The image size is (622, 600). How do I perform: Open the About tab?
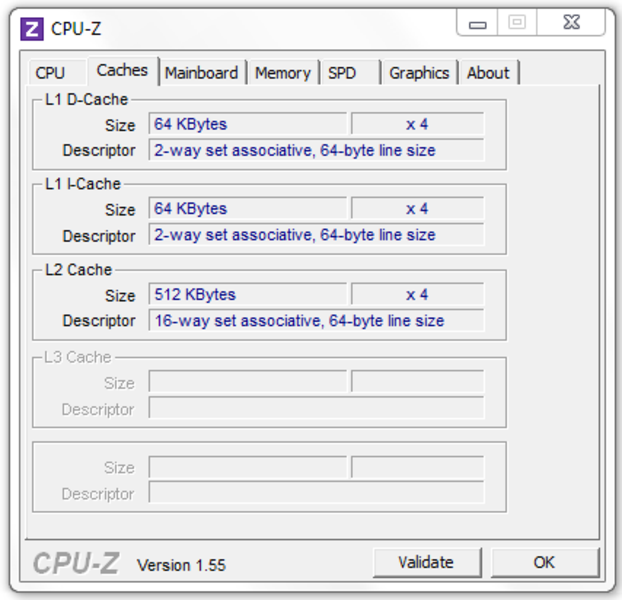pyautogui.click(x=488, y=73)
